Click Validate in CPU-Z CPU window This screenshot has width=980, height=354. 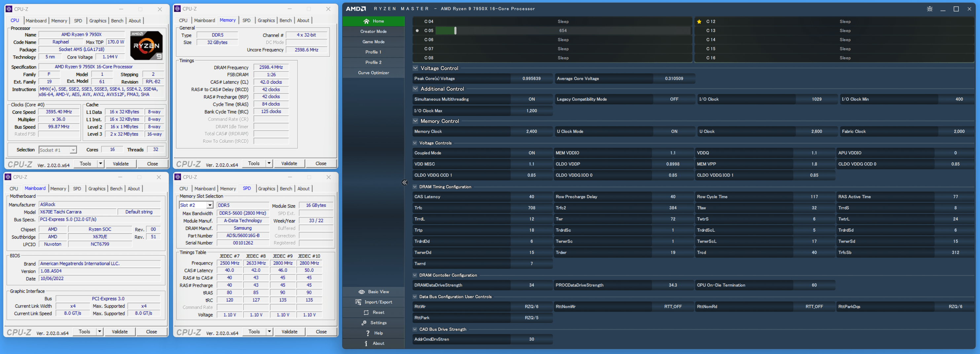[x=121, y=164]
